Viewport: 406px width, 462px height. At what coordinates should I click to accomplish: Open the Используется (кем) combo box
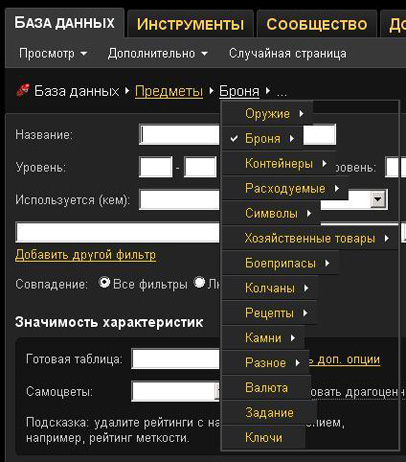179,200
